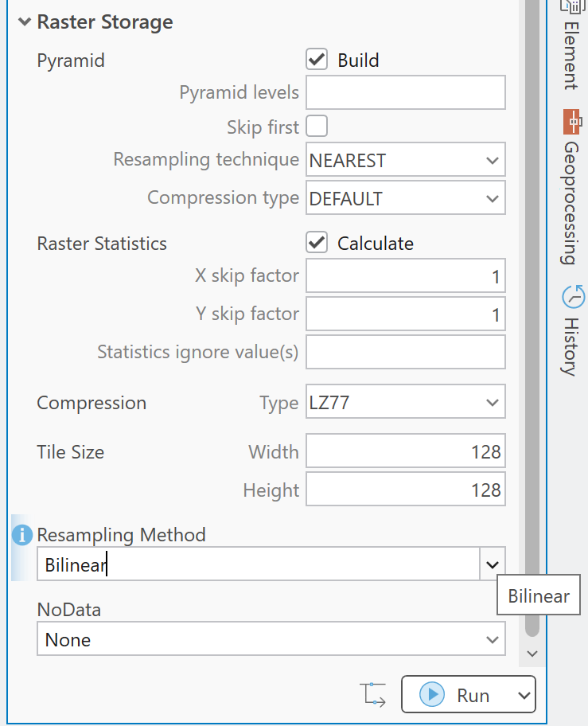Click the scrollbar down arrow
588x726 pixels.
click(x=532, y=653)
